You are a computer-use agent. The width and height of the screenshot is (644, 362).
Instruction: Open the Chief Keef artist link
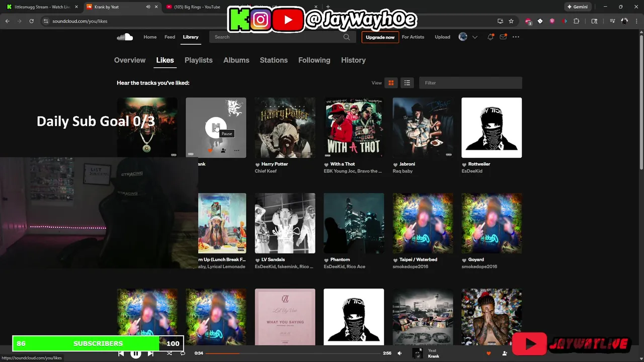point(266,171)
